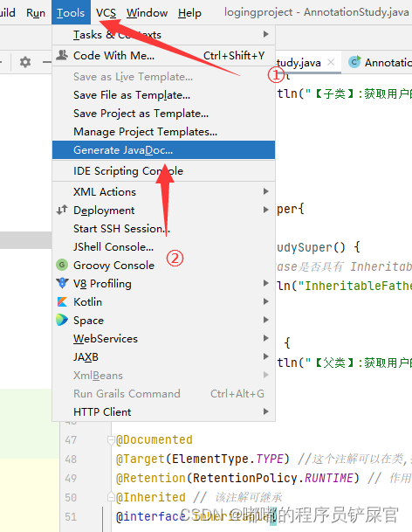The image size is (412, 532).
Task: Open WebServices menu entry
Action: (163, 338)
